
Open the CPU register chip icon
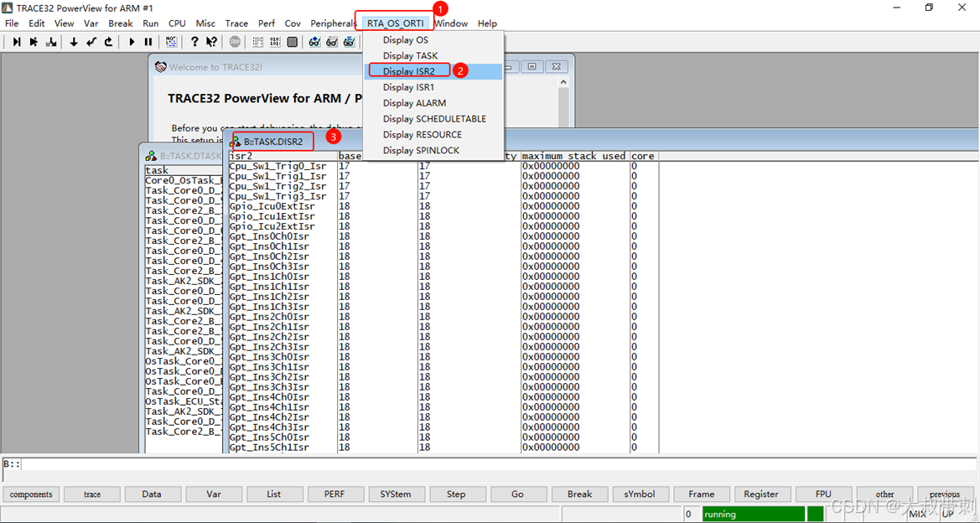click(292, 42)
